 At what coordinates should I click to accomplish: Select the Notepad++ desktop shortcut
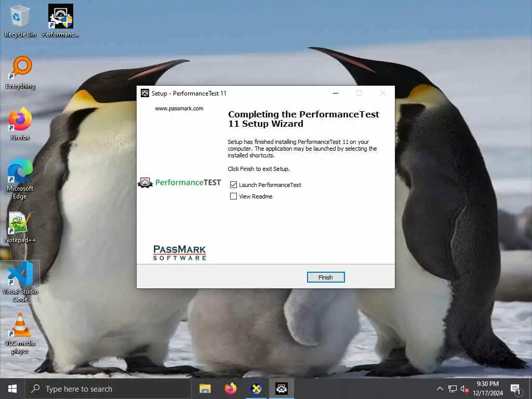(x=20, y=227)
